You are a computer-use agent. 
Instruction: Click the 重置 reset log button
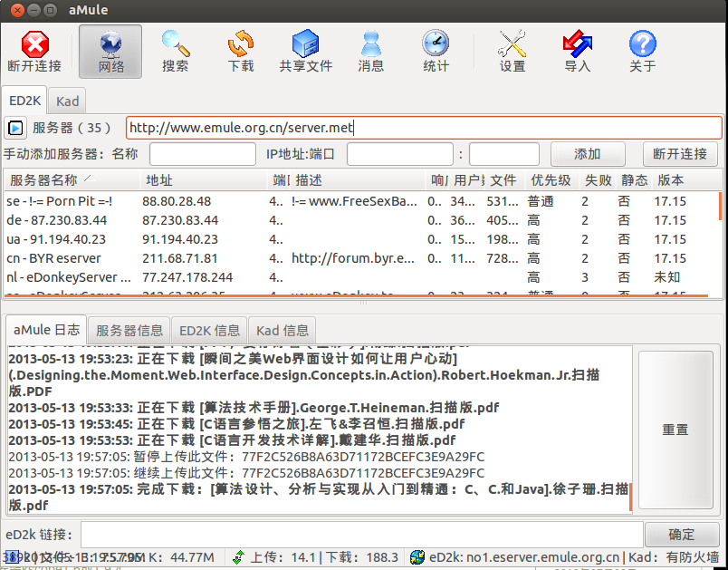pyautogui.click(x=675, y=430)
